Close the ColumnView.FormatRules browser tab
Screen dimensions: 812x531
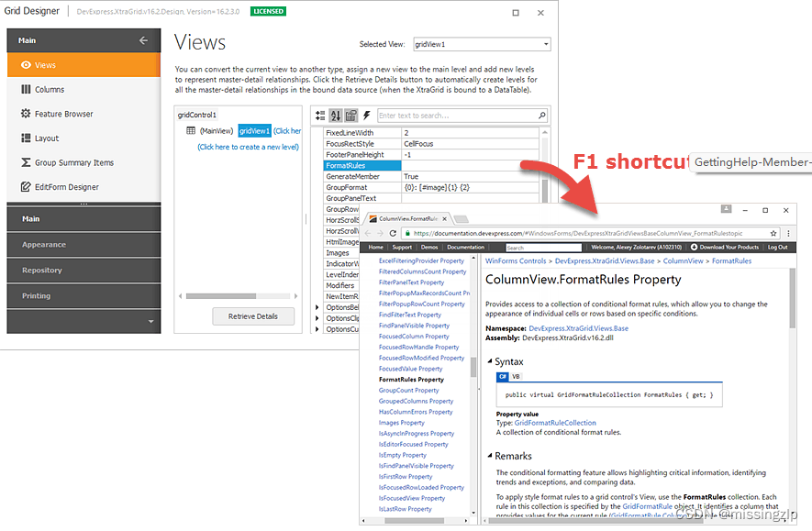(444, 219)
